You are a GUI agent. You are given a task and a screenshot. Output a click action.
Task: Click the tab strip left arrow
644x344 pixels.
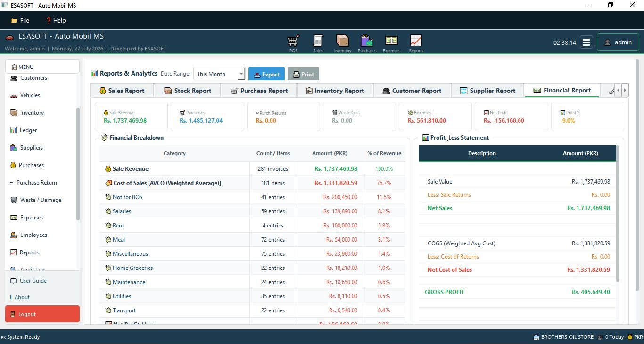(x=618, y=90)
